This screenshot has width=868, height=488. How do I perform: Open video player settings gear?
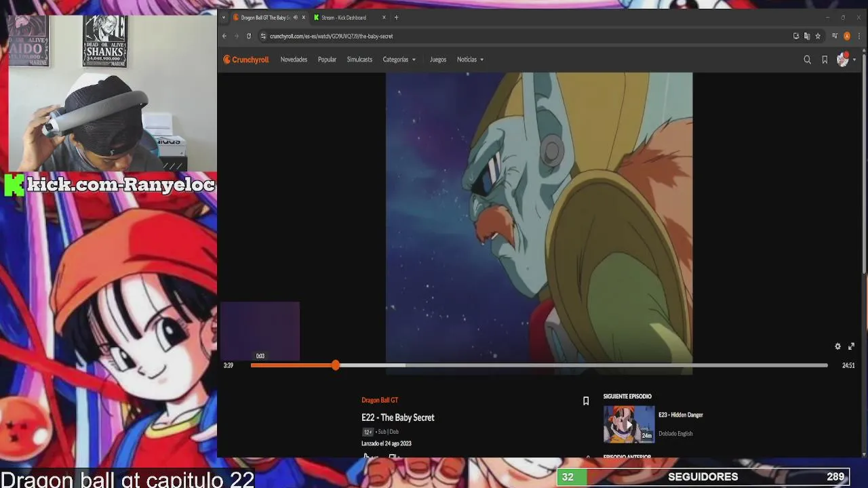click(x=837, y=346)
